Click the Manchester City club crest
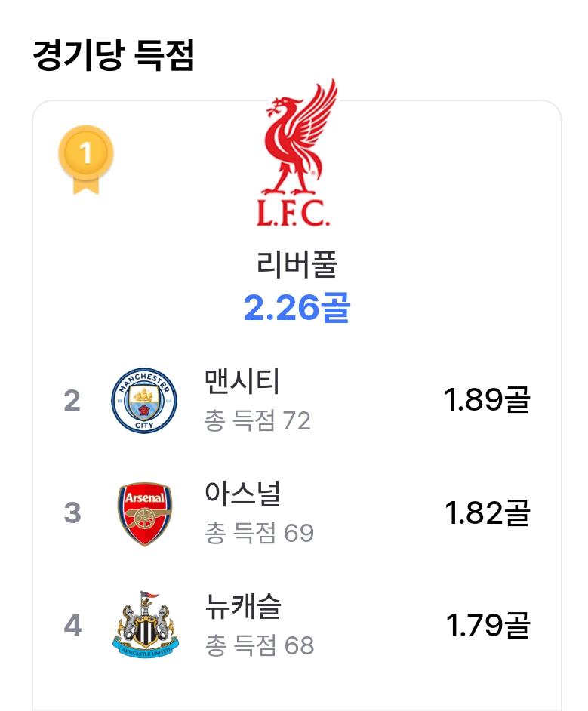The height and width of the screenshot is (711, 588). 144,400
